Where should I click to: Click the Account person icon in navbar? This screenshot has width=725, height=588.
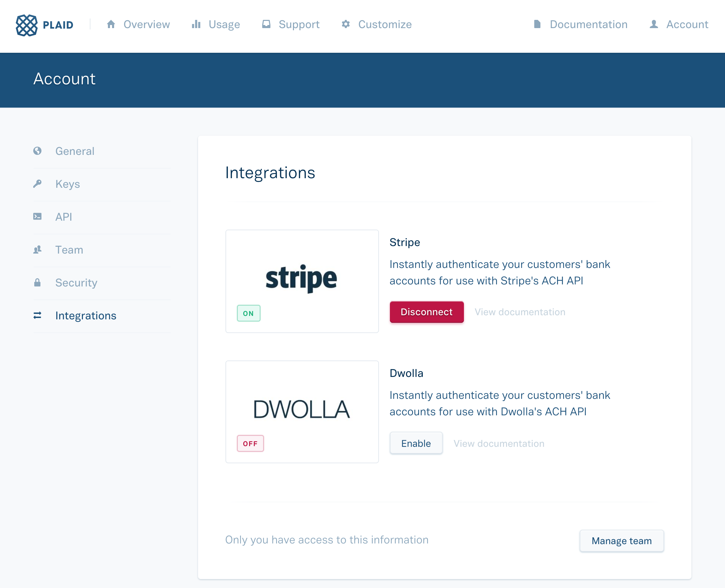coord(654,24)
